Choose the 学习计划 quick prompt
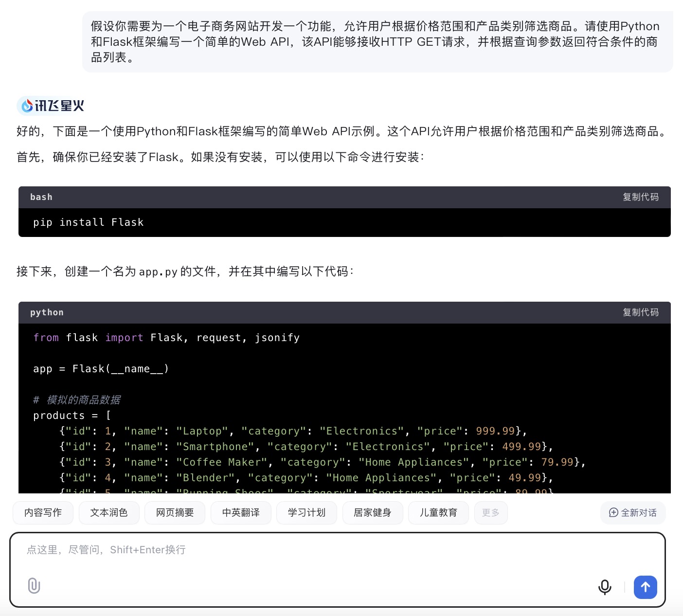This screenshot has width=683, height=616. [306, 512]
